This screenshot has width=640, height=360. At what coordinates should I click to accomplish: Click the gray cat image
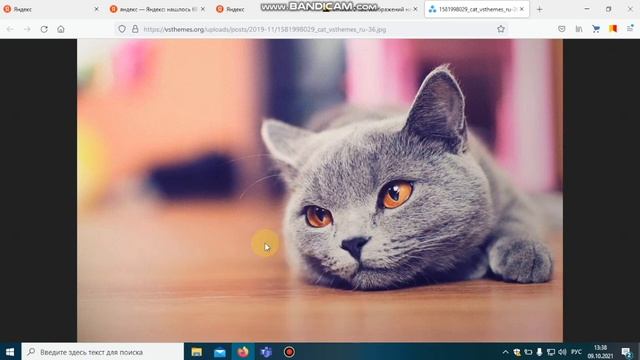pos(320,190)
